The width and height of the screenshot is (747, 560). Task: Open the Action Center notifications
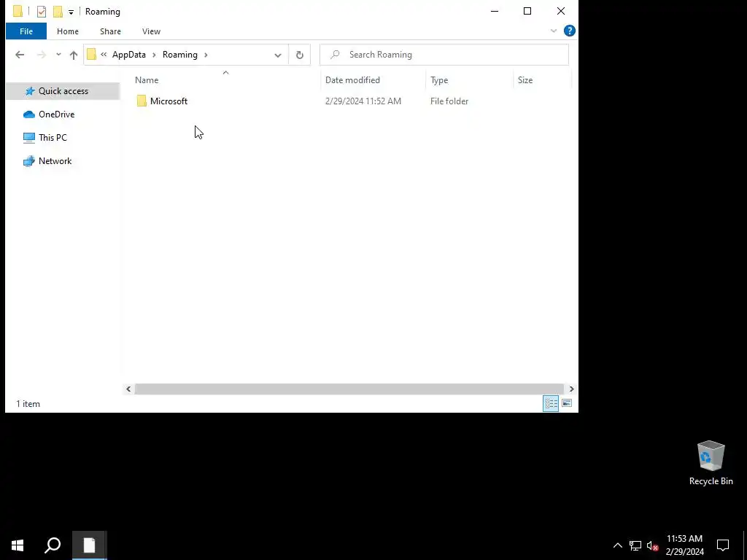pos(723,545)
